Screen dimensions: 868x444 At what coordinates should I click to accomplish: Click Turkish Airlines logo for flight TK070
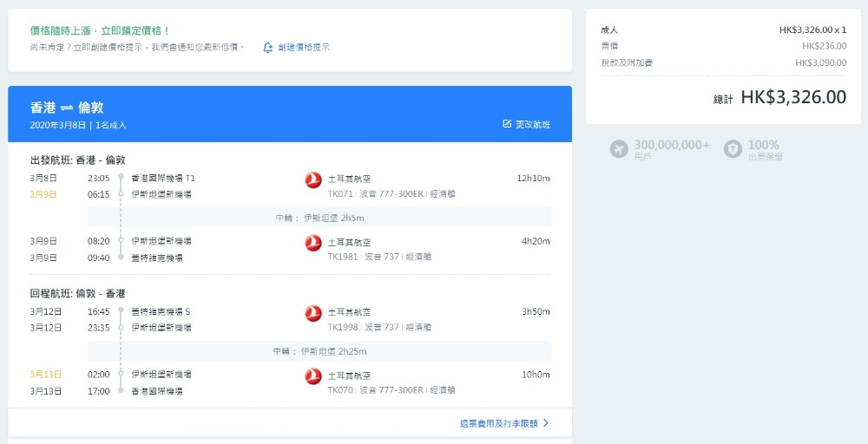coord(313,376)
